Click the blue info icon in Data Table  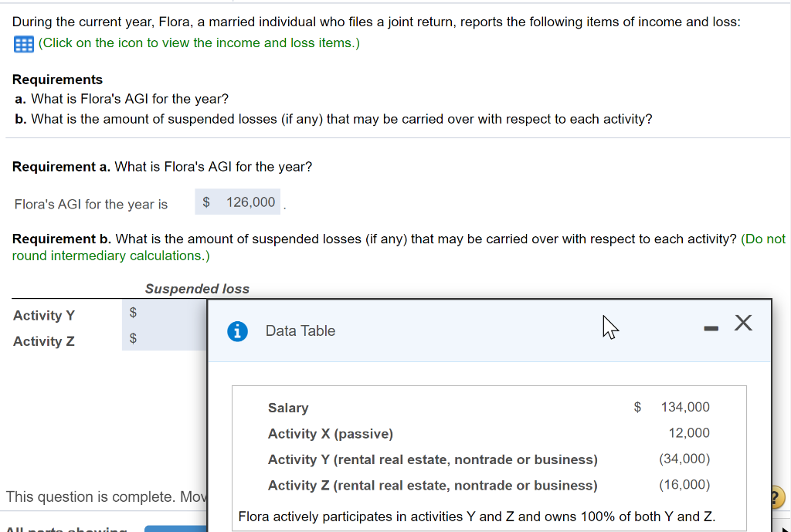[x=238, y=331]
